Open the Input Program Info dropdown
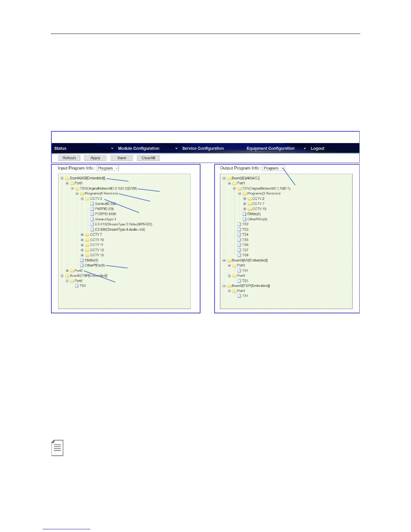This screenshot has height=532, width=411. click(108, 168)
